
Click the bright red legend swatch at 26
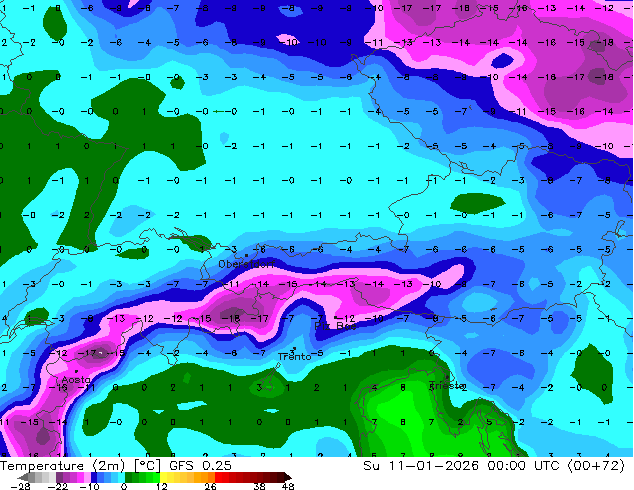[x=218, y=477]
